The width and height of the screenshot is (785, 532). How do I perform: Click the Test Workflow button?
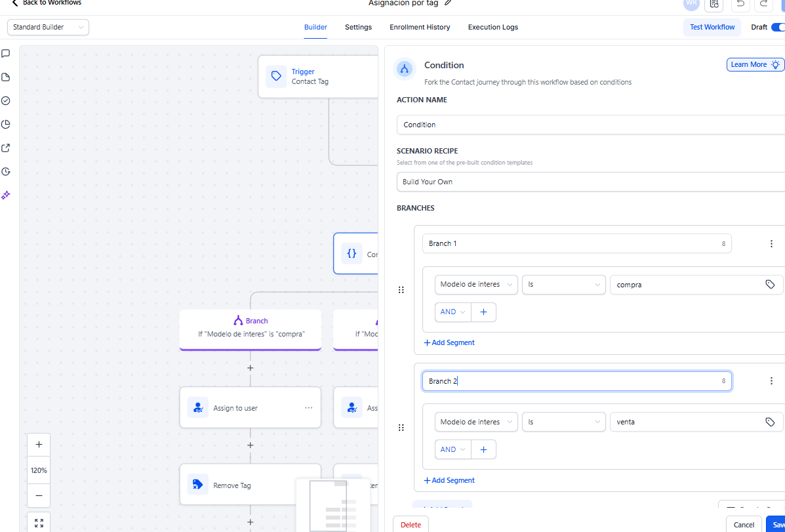pyautogui.click(x=712, y=28)
